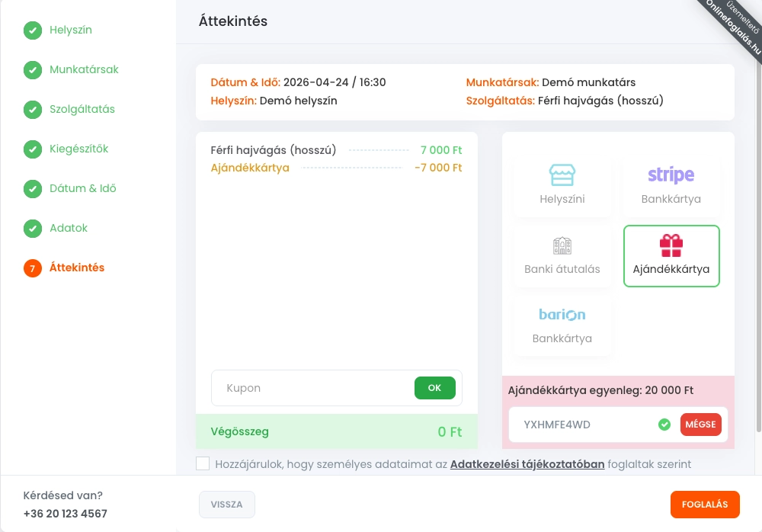The width and height of the screenshot is (762, 532).
Task: Open the Adatkezelési tájékoztatóban link
Action: point(527,463)
